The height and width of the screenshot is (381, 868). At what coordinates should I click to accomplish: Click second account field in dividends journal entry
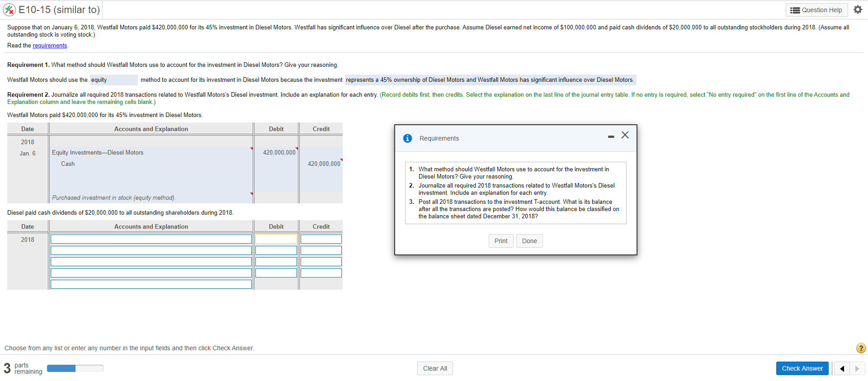pos(151,250)
